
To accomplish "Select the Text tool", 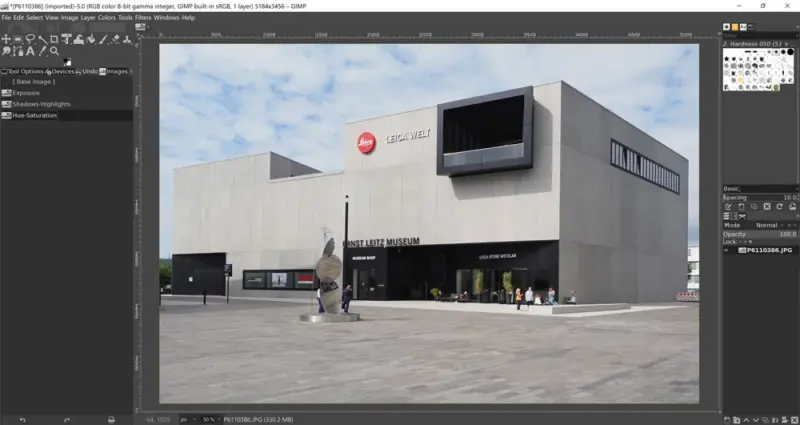I will click(x=30, y=51).
